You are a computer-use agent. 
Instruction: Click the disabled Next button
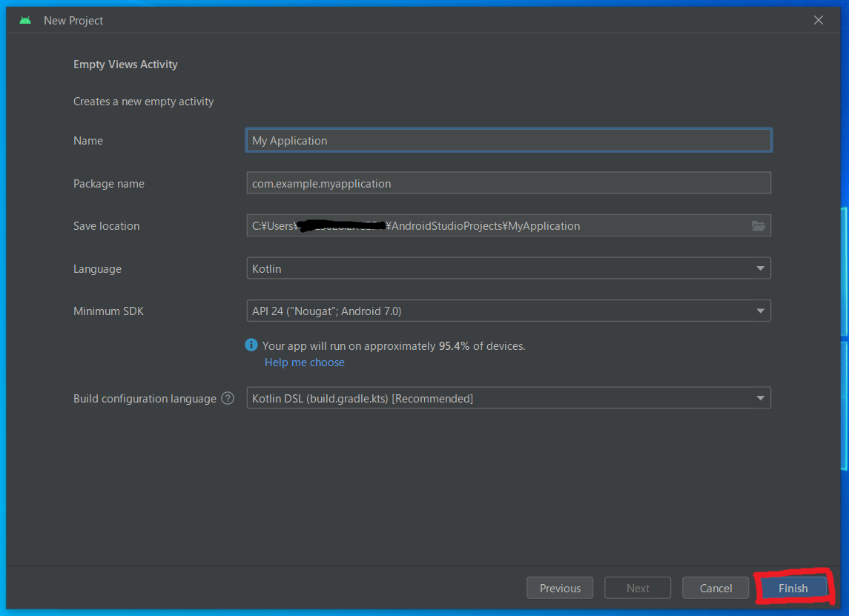638,588
